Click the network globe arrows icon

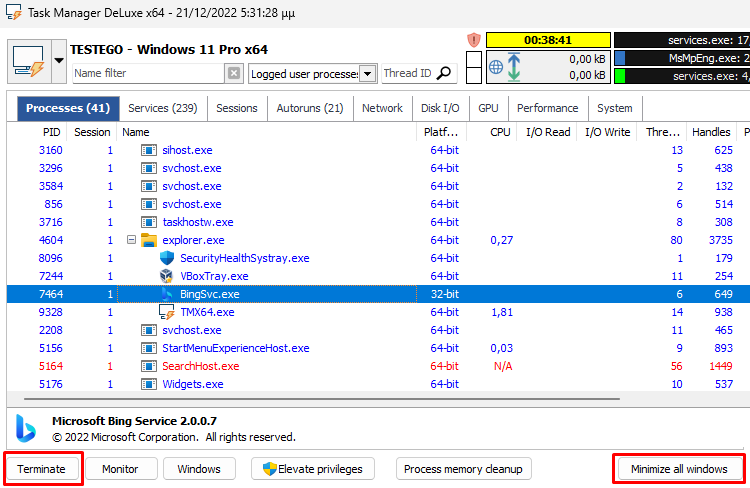click(x=504, y=67)
